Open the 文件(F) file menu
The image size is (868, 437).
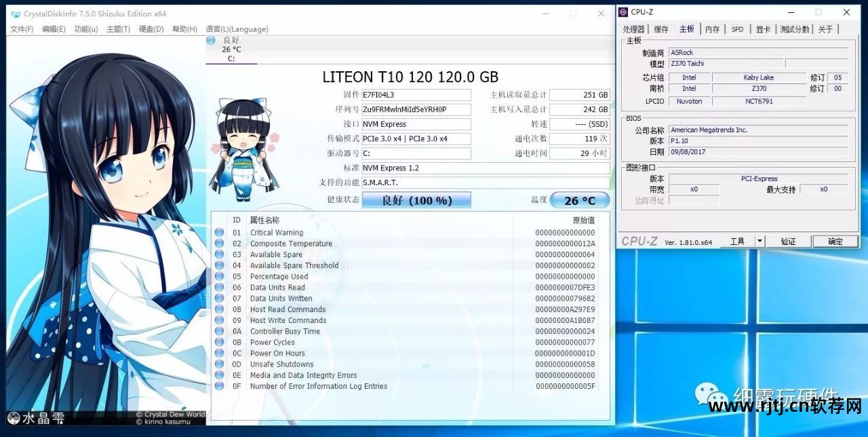(22, 29)
